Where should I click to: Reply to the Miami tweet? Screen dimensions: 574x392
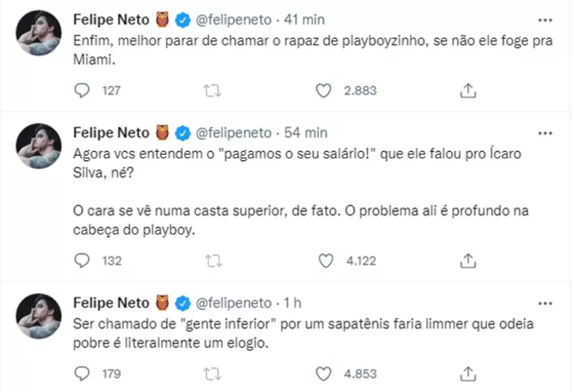tap(83, 90)
